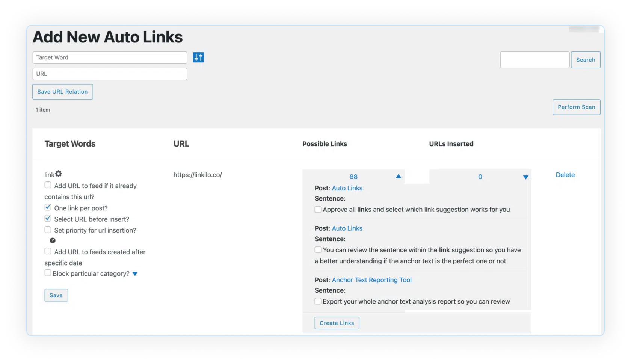
Task: Click the priority help question mark icon
Action: click(53, 241)
